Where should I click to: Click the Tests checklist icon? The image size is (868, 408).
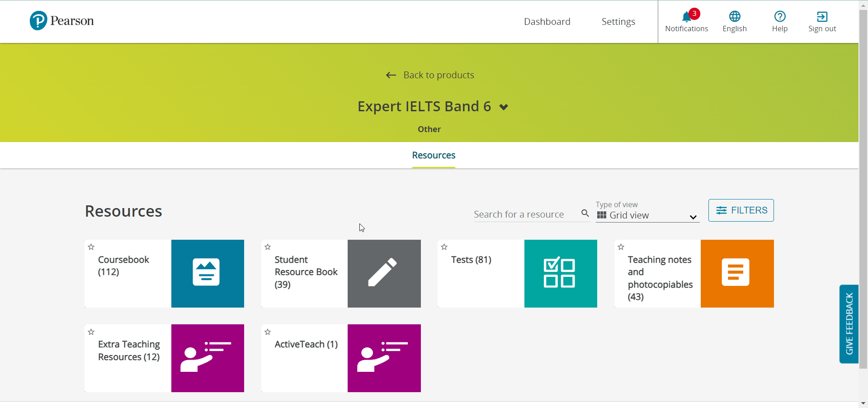[560, 273]
